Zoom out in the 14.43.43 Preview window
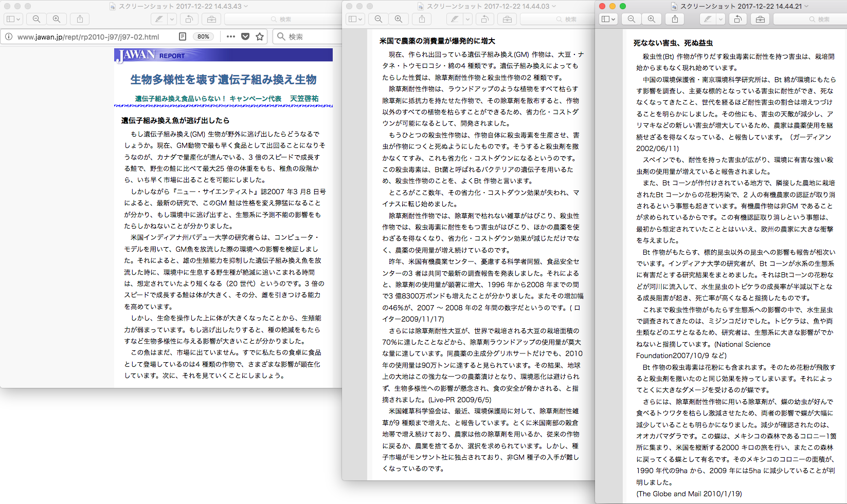This screenshot has width=847, height=504. pos(37,19)
